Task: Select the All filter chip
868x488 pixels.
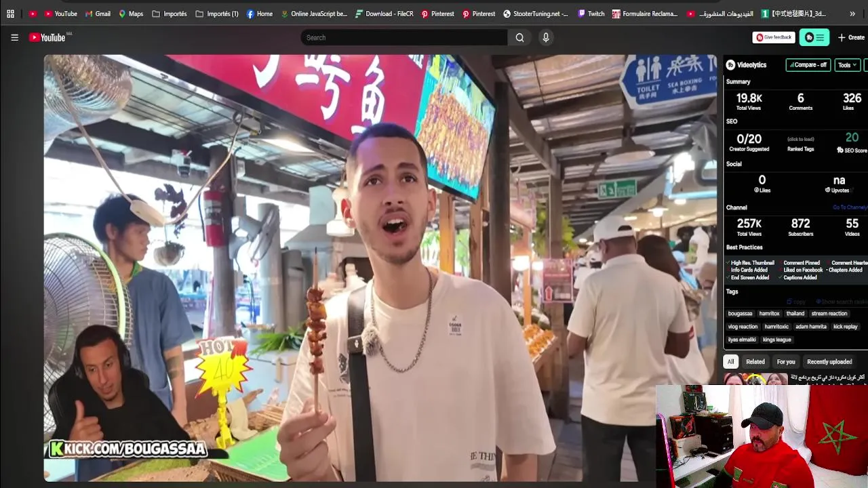Action: coord(730,362)
